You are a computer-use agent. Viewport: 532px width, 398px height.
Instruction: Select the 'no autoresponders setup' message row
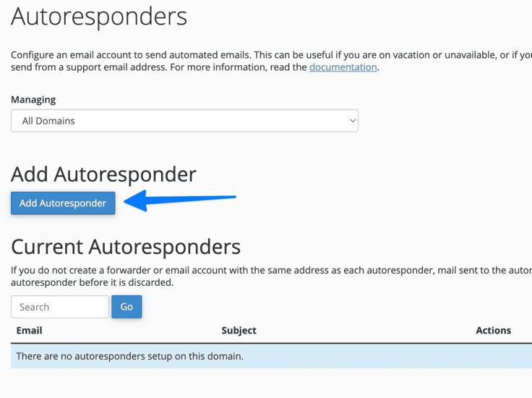click(272, 356)
